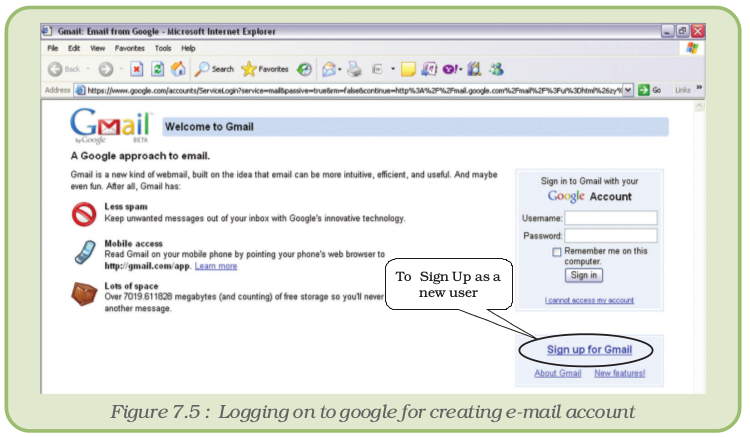
Task: Open the Back button history dropdown arrow
Action: 88,69
